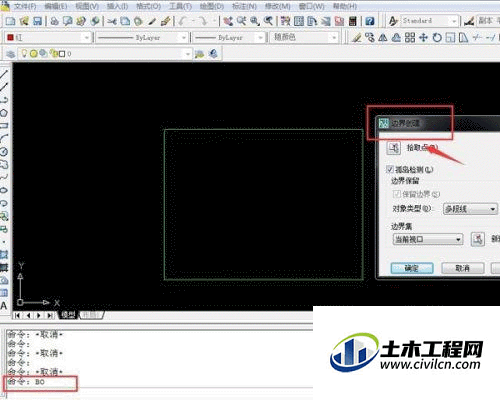500x400 pixels.
Task: Open the color control dropdown showing red
Action: (x=48, y=37)
